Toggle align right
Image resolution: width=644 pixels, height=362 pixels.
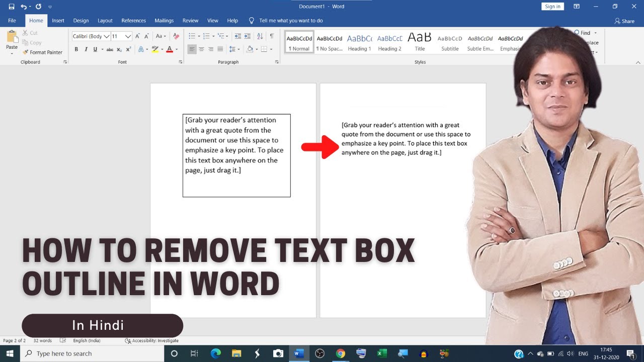click(x=211, y=49)
